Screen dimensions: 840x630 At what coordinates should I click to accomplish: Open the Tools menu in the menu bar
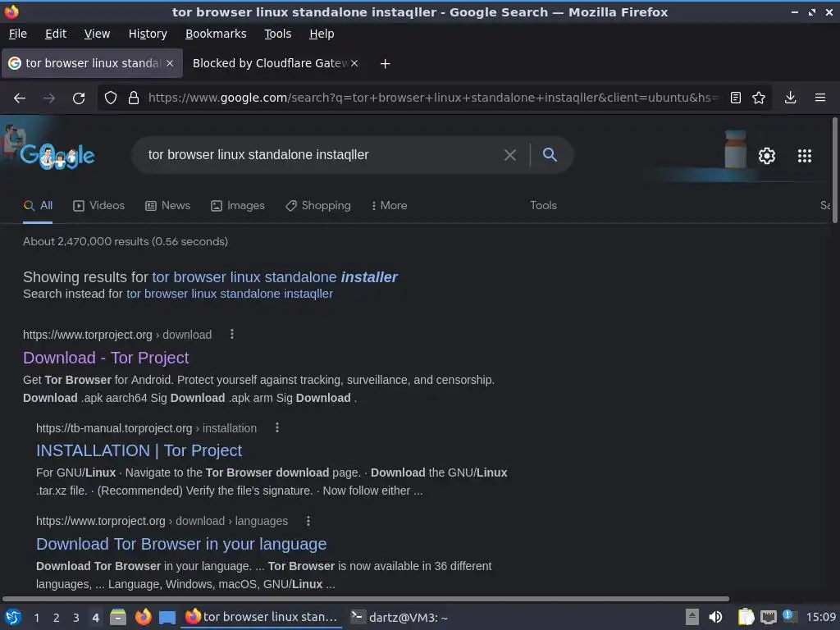tap(277, 34)
